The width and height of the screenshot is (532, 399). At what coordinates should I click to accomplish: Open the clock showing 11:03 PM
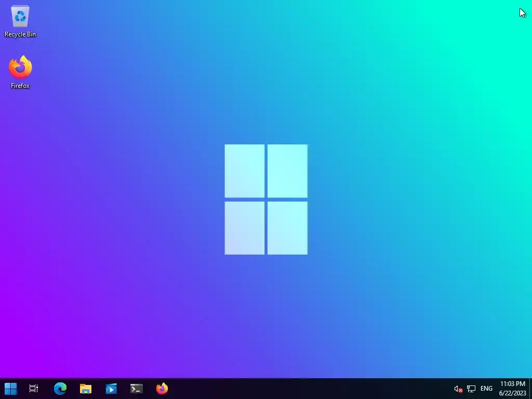pos(513,389)
